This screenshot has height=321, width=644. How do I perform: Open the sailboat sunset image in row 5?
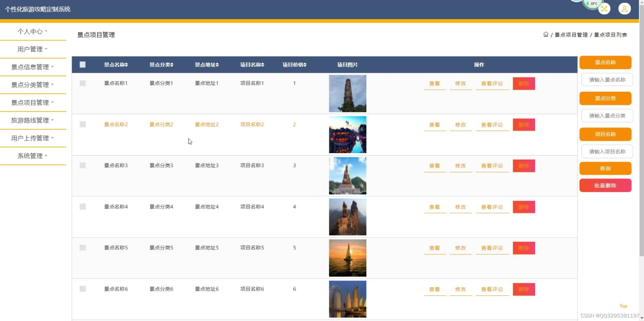(x=348, y=258)
